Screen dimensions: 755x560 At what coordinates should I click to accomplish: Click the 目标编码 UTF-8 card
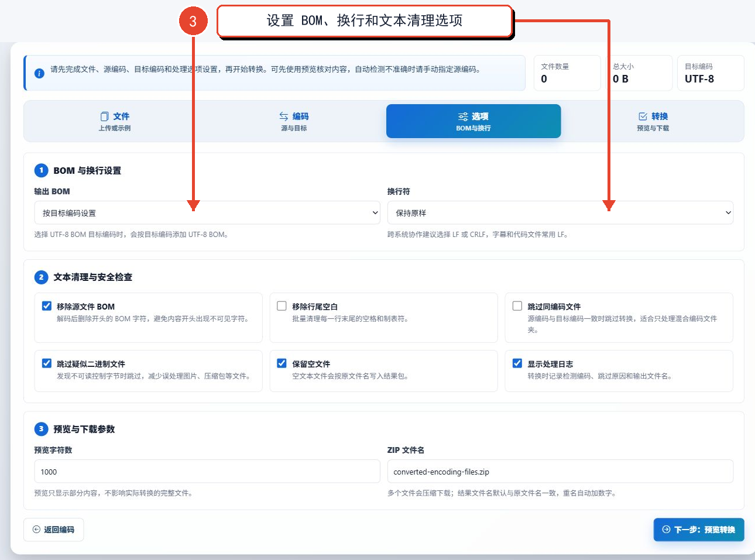tap(711, 73)
